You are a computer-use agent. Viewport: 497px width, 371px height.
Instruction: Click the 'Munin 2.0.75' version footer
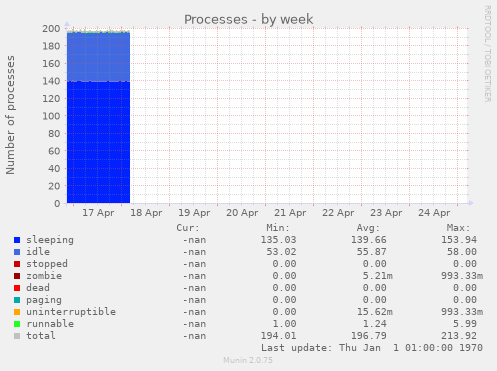pyautogui.click(x=248, y=360)
